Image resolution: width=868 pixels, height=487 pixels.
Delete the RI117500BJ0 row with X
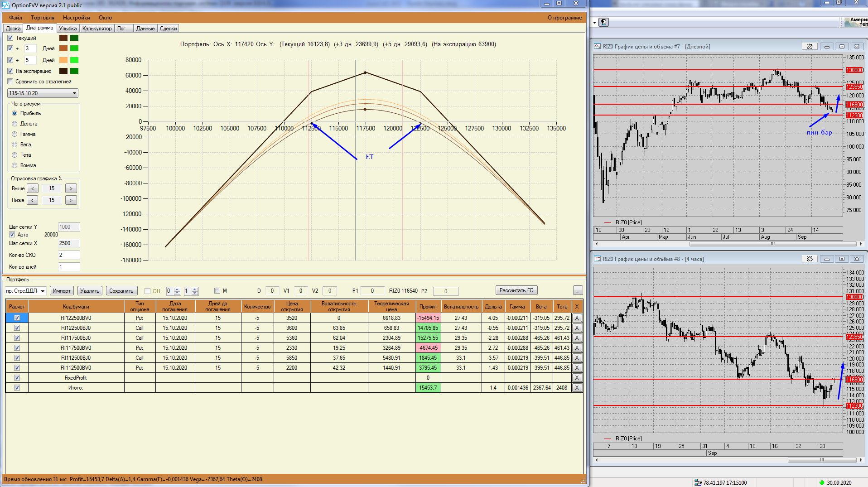click(x=577, y=338)
